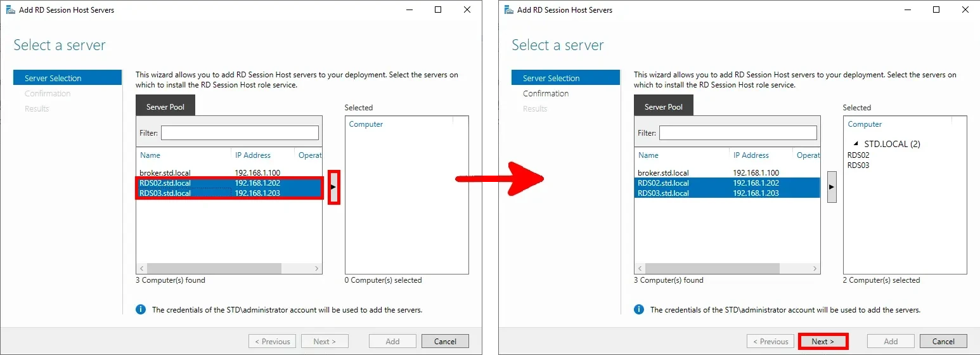Select RDS03 in right window's Selected list
The width and height of the screenshot is (980, 355).
pos(858,165)
